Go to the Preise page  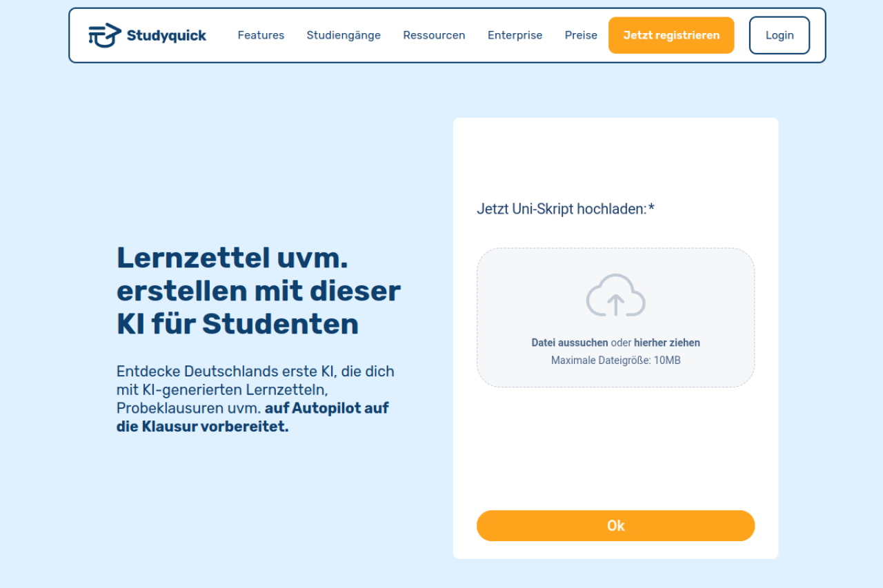pyautogui.click(x=581, y=35)
